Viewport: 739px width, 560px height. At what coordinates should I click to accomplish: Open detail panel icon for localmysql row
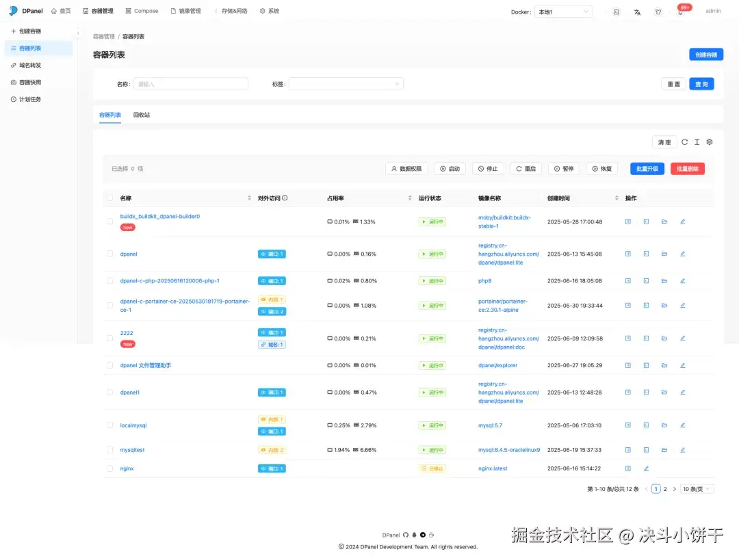[x=627, y=425]
